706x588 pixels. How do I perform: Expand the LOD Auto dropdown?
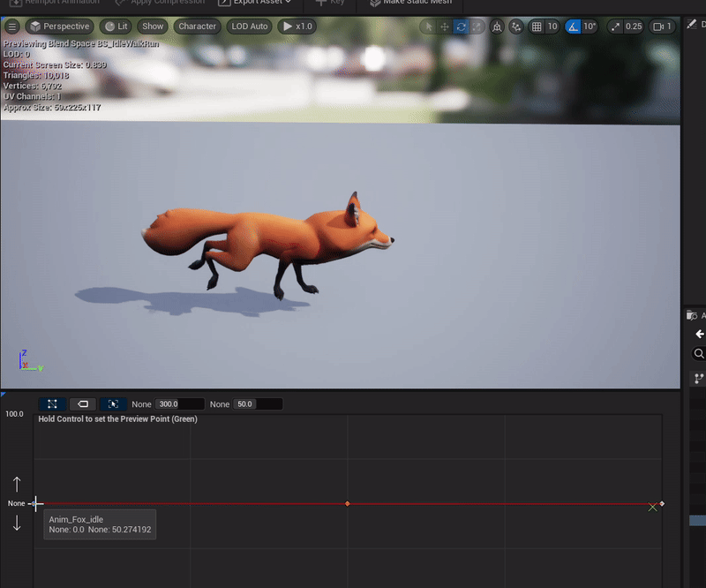[x=249, y=26]
